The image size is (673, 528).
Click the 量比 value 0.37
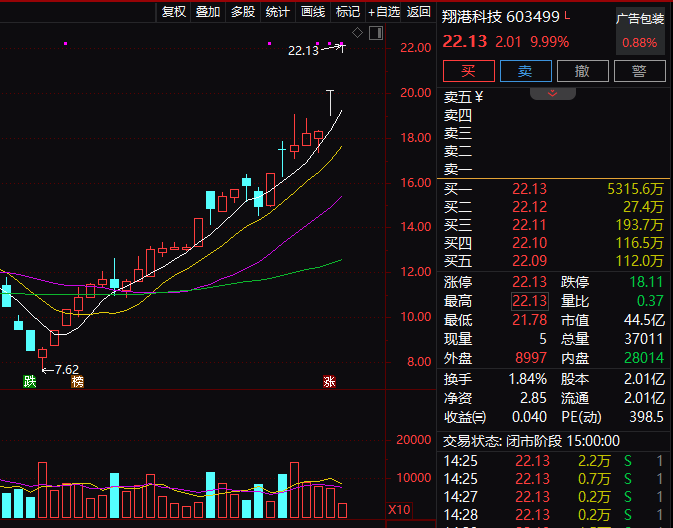[x=650, y=301]
